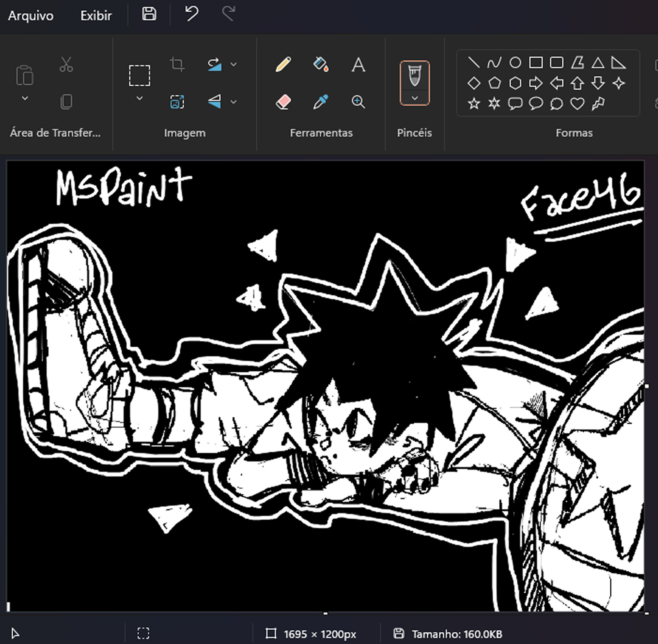Select the rounded speech bubble shape
Image resolution: width=658 pixels, height=644 pixels.
pos(536,103)
